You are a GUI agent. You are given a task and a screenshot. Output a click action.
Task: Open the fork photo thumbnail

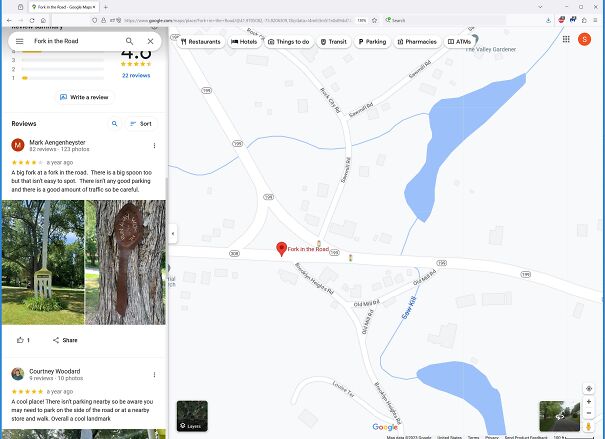point(42,262)
